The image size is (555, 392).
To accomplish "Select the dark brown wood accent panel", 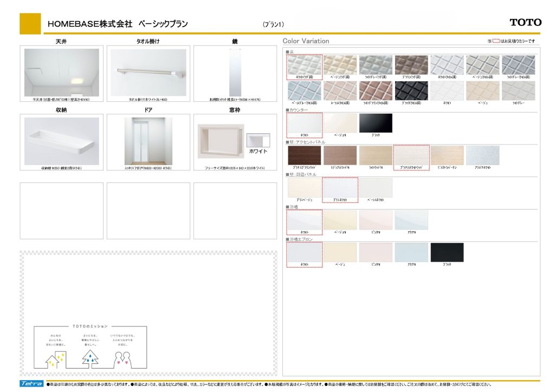I will click(x=304, y=155).
